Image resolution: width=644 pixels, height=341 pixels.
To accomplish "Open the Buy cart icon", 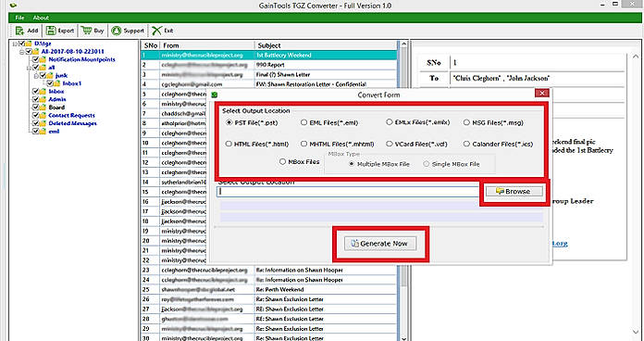I will (86, 31).
